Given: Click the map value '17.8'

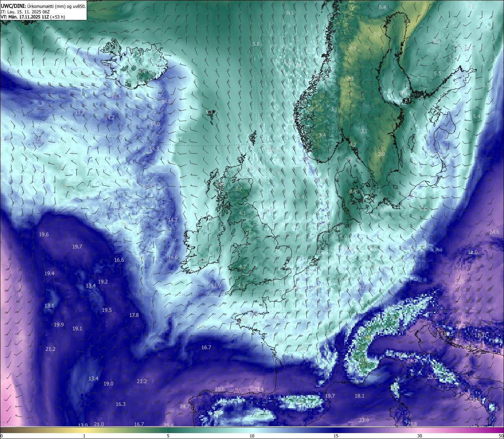Looking at the screenshot, I should click(x=134, y=315).
